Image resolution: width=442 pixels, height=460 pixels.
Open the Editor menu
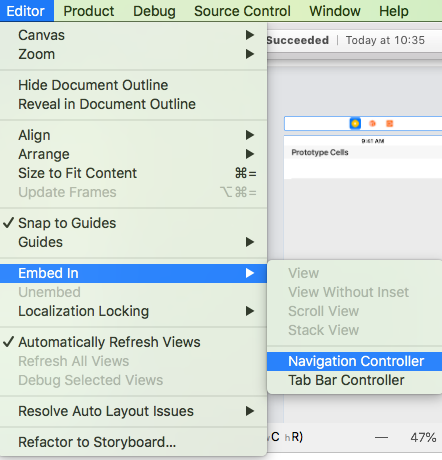pyautogui.click(x=26, y=11)
